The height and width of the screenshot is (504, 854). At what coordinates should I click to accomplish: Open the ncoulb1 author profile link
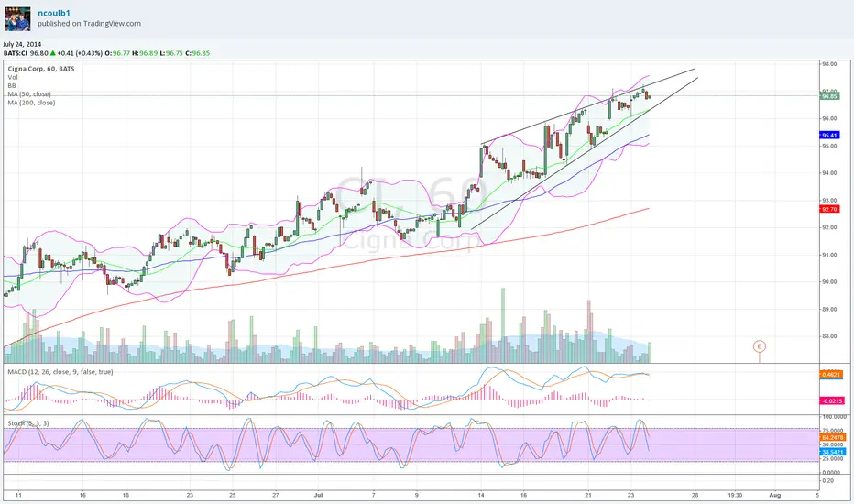[53, 13]
